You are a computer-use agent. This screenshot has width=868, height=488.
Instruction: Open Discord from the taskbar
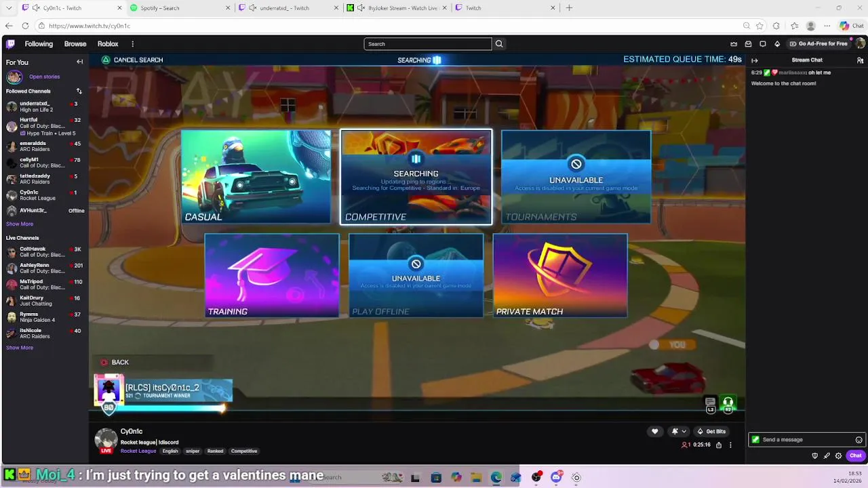tap(556, 477)
